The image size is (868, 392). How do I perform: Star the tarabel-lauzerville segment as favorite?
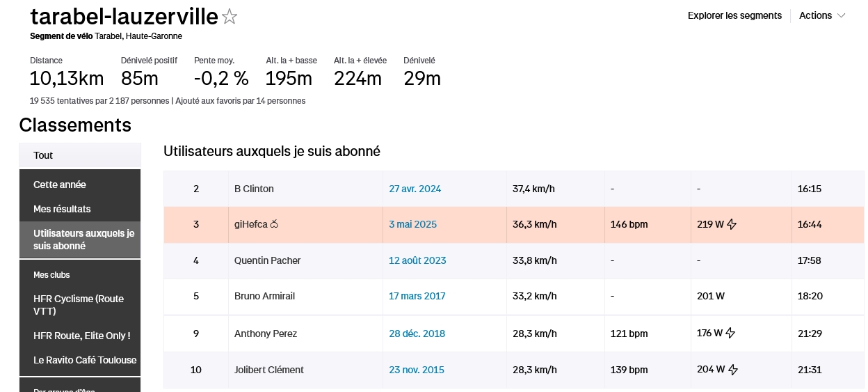[x=230, y=17]
